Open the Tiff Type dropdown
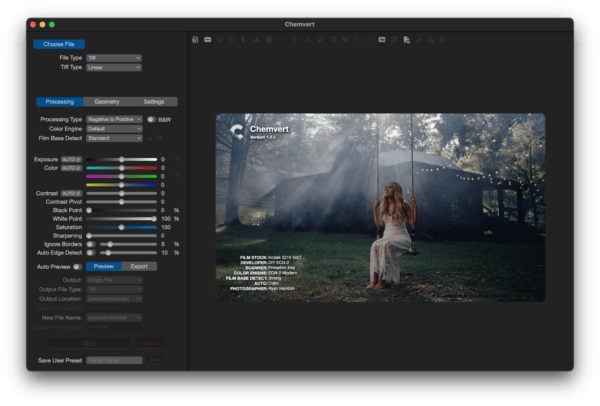Viewport: 600px width, 406px height. click(x=114, y=67)
